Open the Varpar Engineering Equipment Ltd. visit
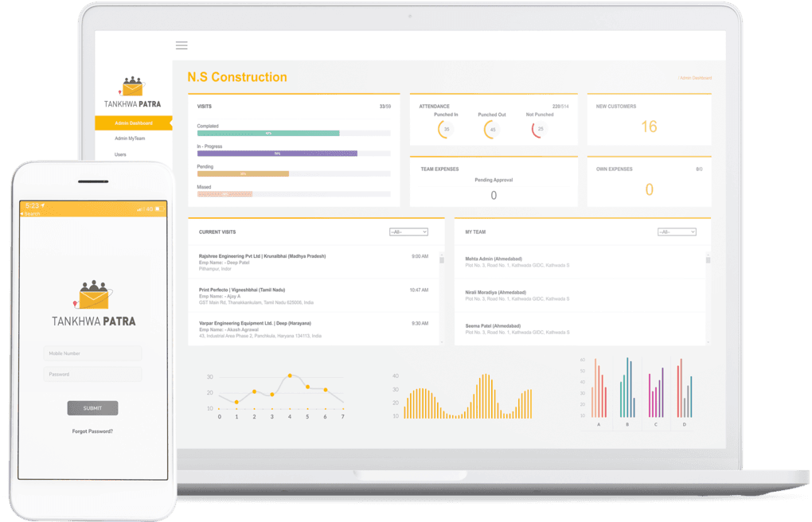This screenshot has height=522, width=812. click(x=314, y=329)
